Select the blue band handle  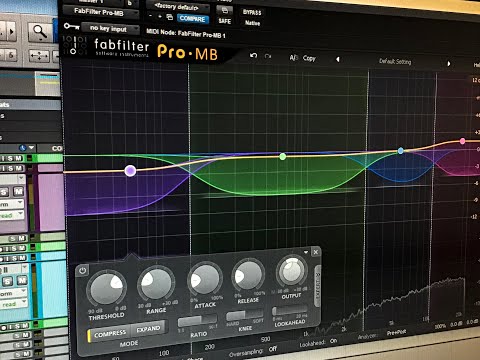[401, 151]
